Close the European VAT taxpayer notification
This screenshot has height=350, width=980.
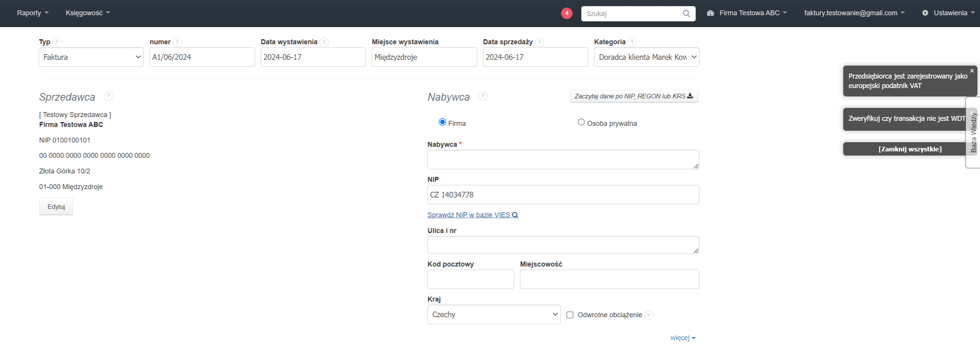coord(972,71)
